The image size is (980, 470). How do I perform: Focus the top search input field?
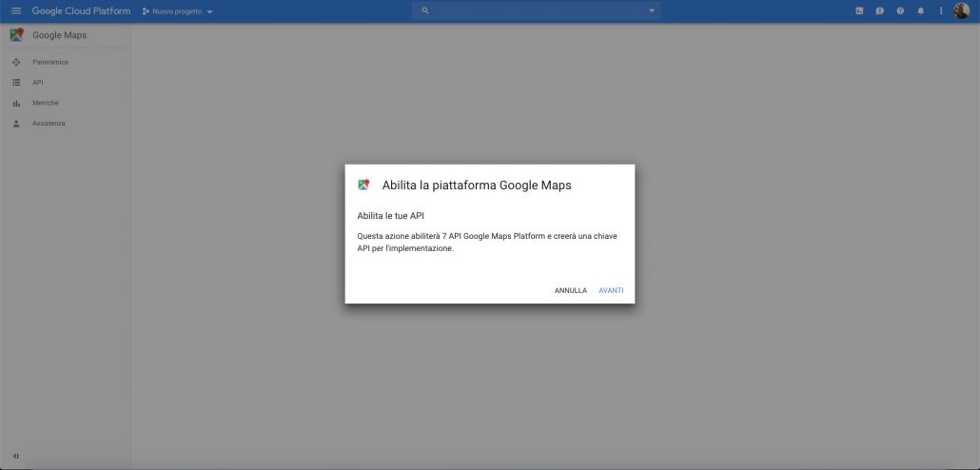[537, 10]
